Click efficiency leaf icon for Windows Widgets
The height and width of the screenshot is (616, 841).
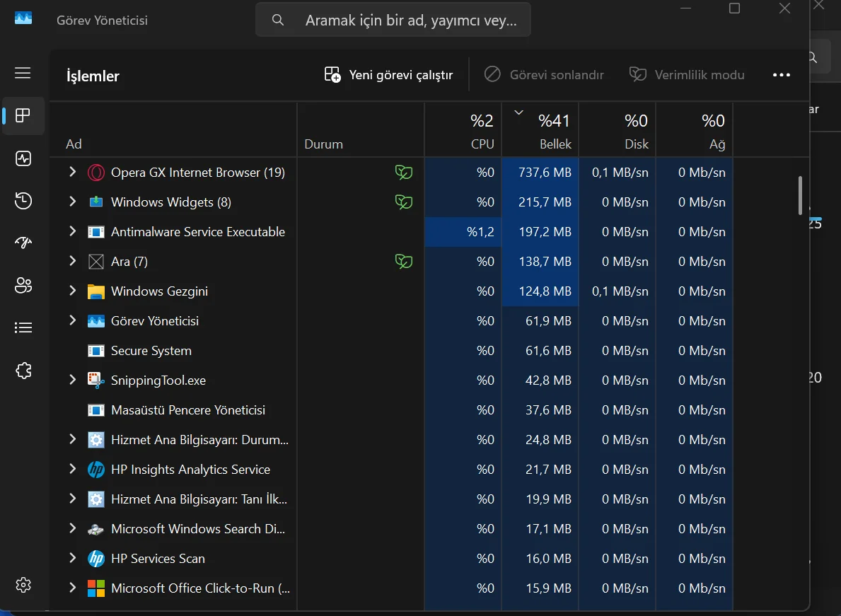[x=403, y=202]
